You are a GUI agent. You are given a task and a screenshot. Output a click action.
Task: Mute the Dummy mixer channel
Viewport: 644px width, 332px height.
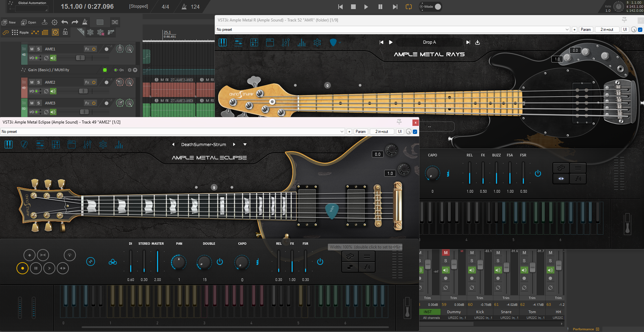pos(446,252)
